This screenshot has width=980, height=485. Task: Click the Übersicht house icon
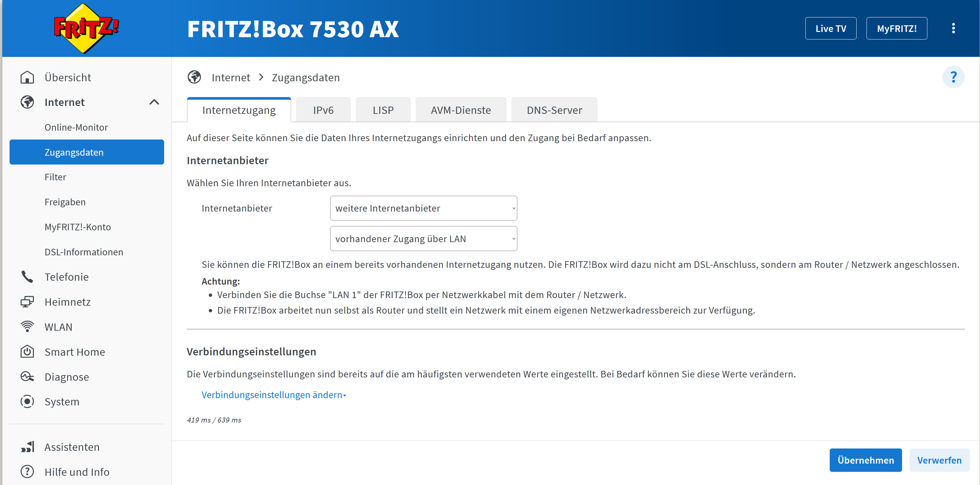[x=27, y=77]
